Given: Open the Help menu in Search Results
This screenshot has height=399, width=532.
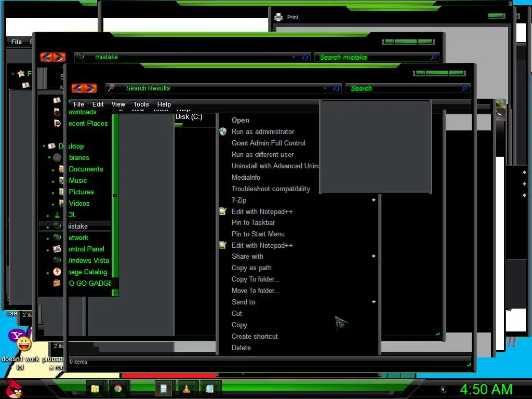Looking at the screenshot, I should 164,104.
